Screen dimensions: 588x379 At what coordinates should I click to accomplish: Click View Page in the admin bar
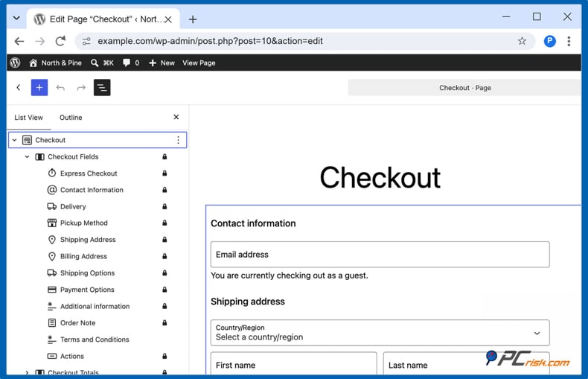click(199, 63)
